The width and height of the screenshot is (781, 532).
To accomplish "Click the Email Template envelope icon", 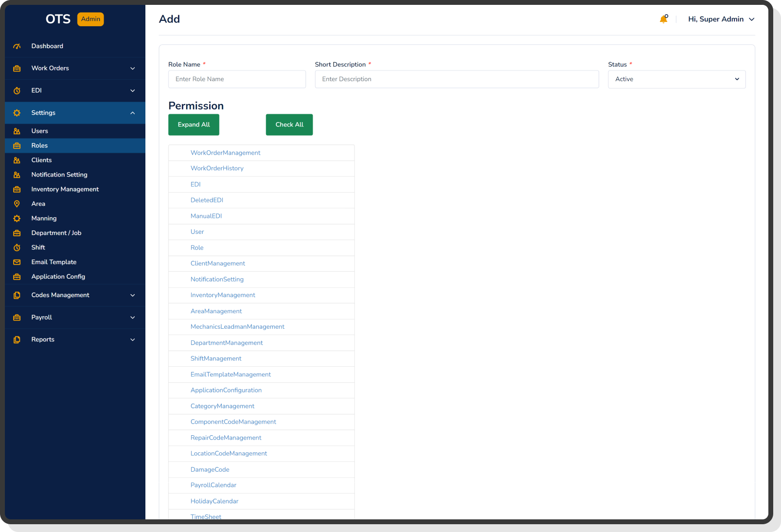I will click(17, 262).
